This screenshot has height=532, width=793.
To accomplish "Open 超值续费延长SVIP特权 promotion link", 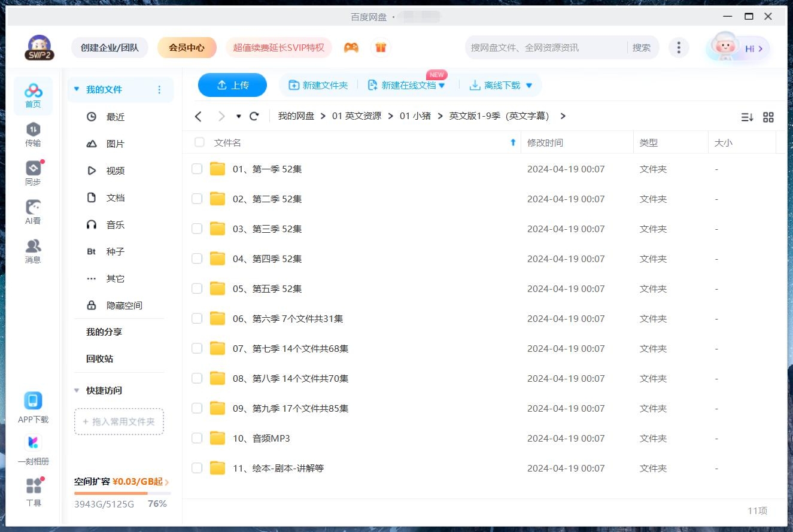I will [279, 47].
